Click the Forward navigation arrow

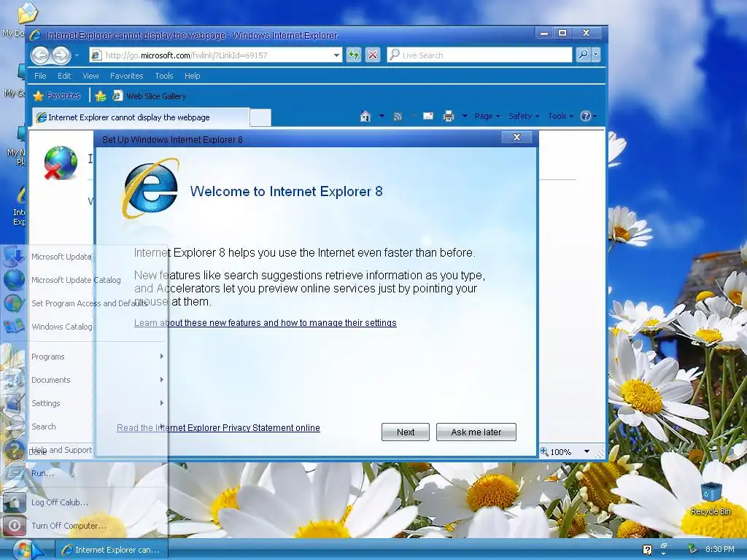point(61,55)
